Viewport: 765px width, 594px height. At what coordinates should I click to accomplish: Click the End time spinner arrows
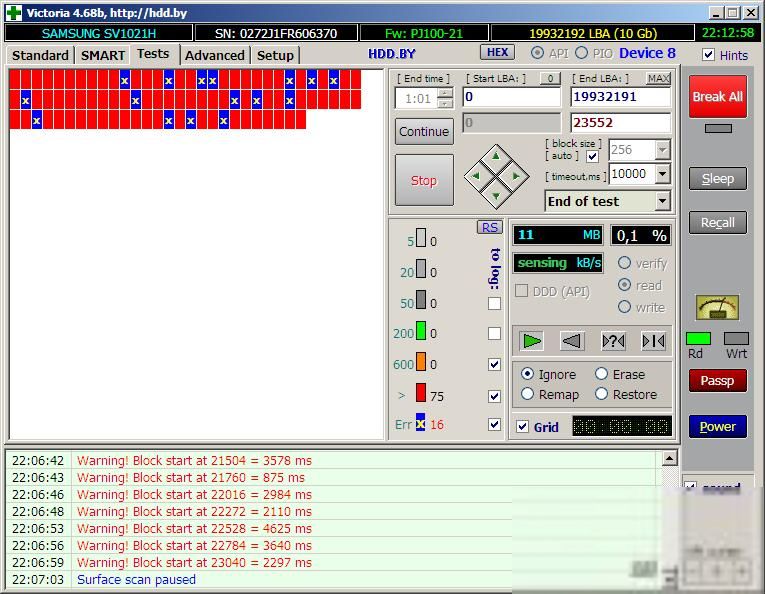[x=445, y=99]
